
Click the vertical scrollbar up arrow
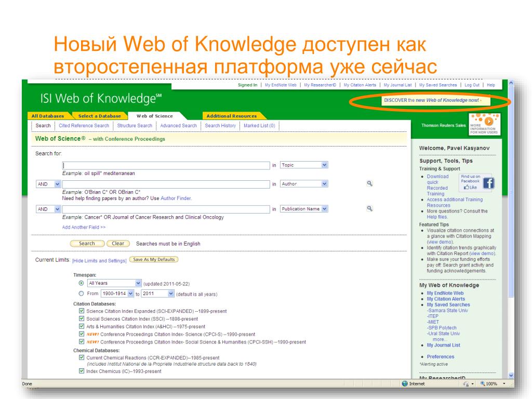[511, 83]
